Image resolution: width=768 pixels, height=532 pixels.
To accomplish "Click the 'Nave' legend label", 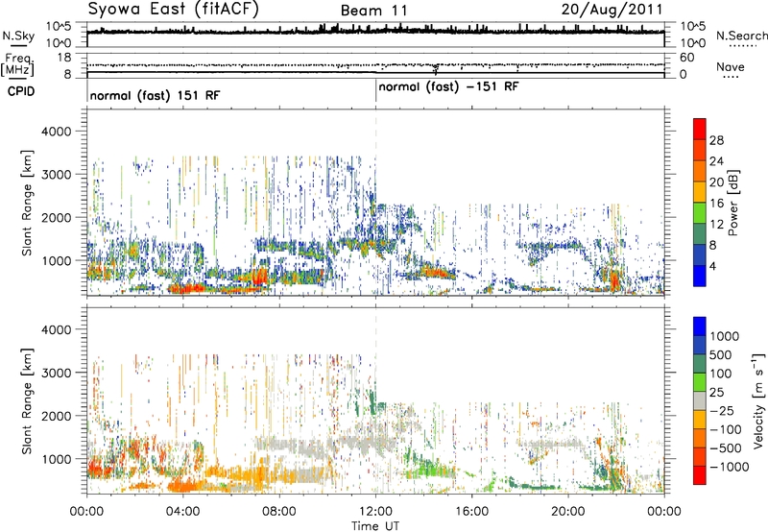I will [x=731, y=67].
